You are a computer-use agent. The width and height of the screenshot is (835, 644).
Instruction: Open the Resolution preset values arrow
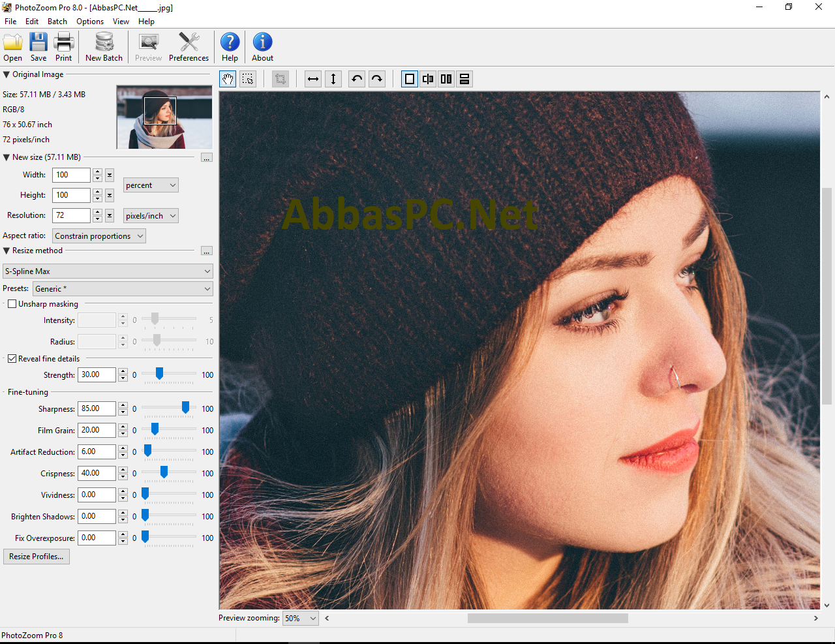(x=110, y=215)
